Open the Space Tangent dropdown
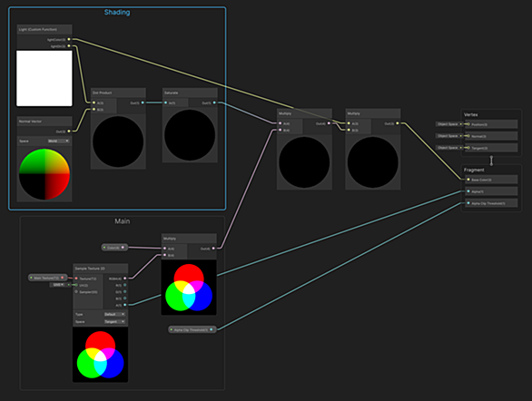Viewport: 532px width, 401px height. 114,321
